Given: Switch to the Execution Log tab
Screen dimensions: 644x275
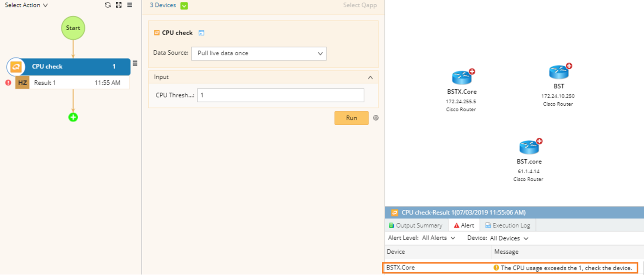Looking at the screenshot, I should click(x=508, y=225).
